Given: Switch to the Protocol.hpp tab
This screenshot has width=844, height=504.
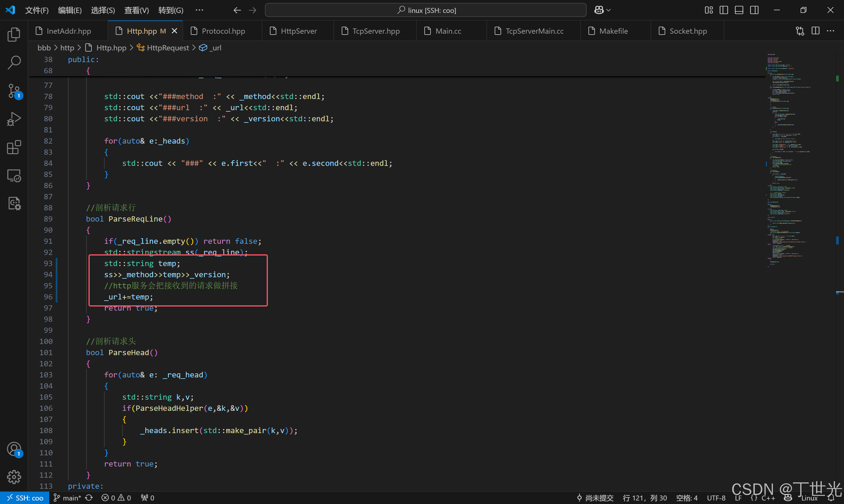Looking at the screenshot, I should 223,31.
